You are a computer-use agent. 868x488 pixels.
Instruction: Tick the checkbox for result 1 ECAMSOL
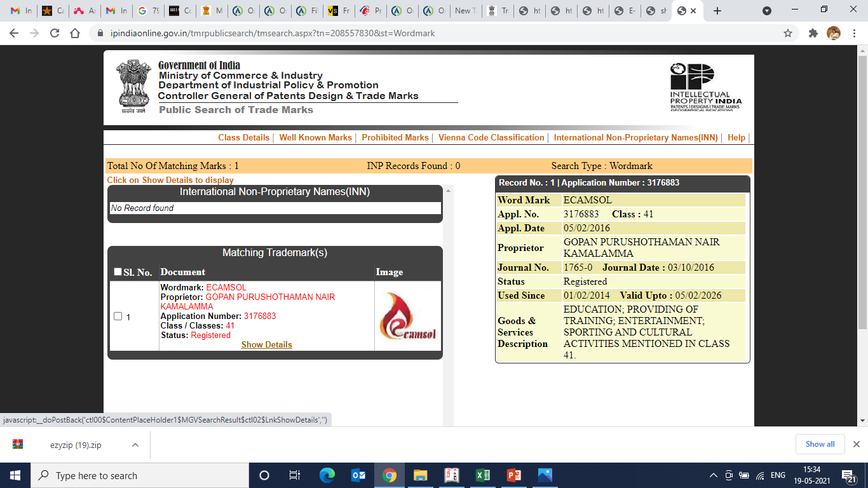118,316
